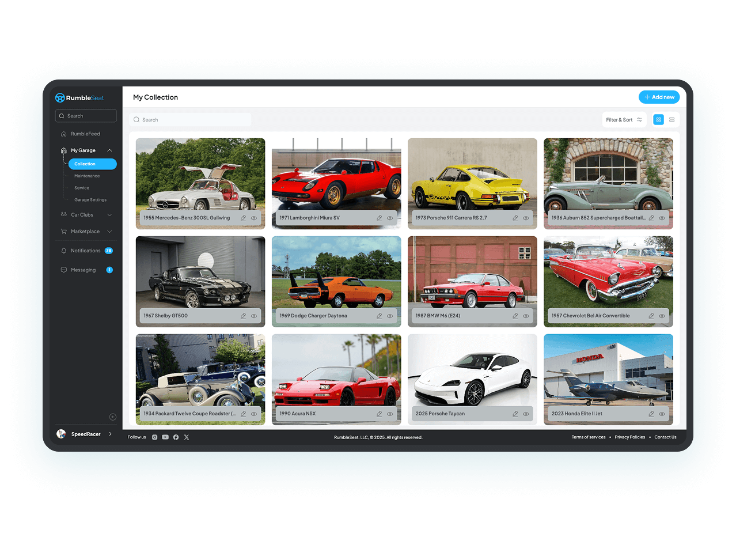The height and width of the screenshot is (560, 736).
Task: Open the X social icon in footer
Action: pos(187,437)
